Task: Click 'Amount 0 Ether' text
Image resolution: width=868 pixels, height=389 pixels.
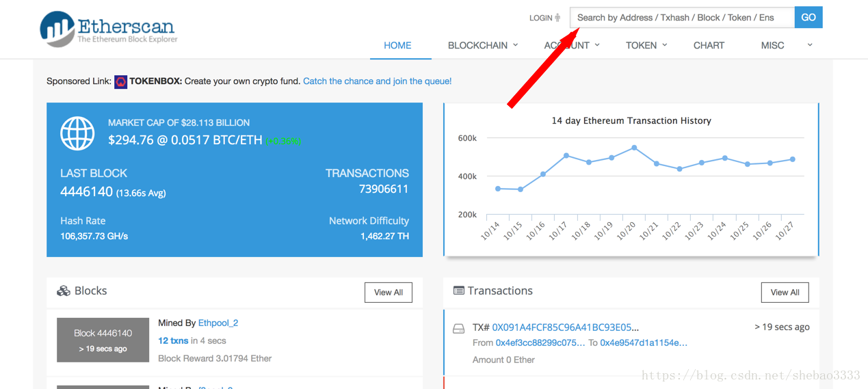Action: (x=503, y=360)
